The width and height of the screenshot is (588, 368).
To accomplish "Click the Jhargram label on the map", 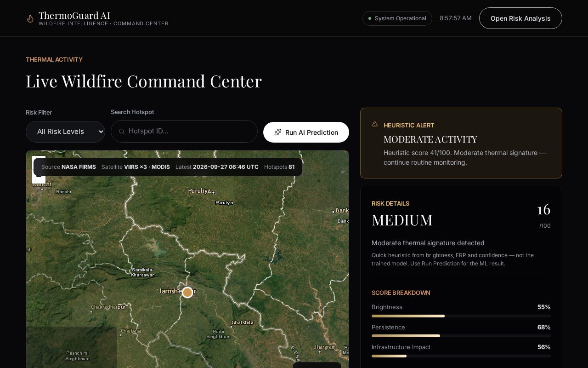I will [325, 347].
